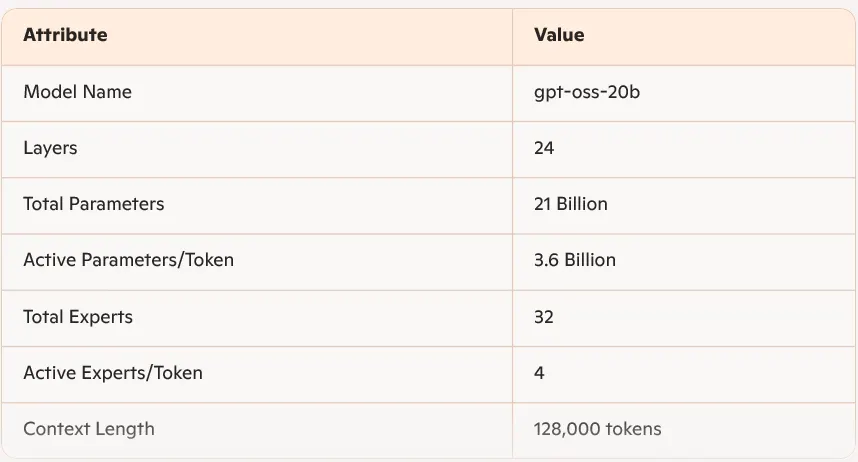858x462 pixels.
Task: Click the Total Parameters label
Action: pyautogui.click(x=93, y=204)
